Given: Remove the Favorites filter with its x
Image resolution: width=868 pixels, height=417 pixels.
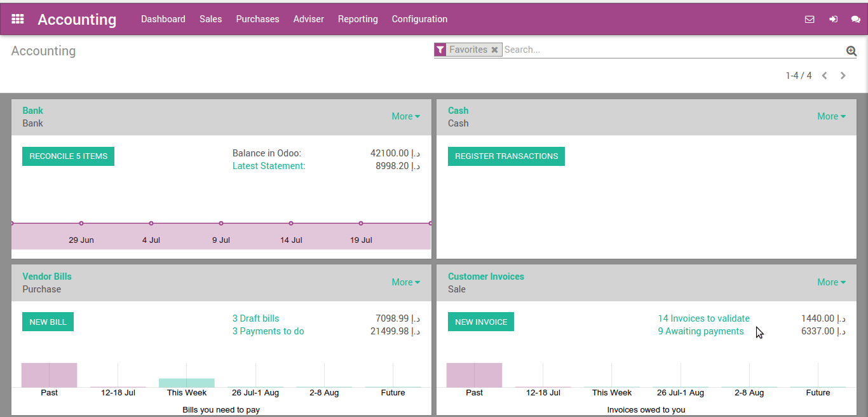Looking at the screenshot, I should (495, 49).
